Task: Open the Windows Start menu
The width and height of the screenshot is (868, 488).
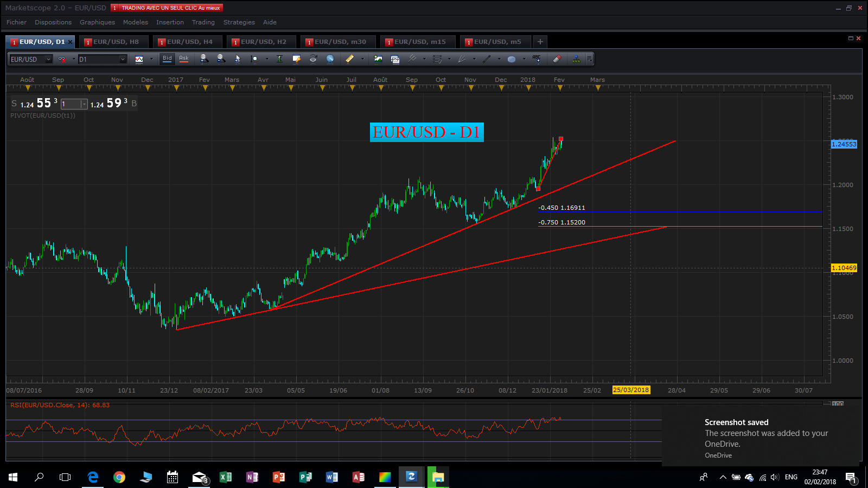Action: point(13,477)
